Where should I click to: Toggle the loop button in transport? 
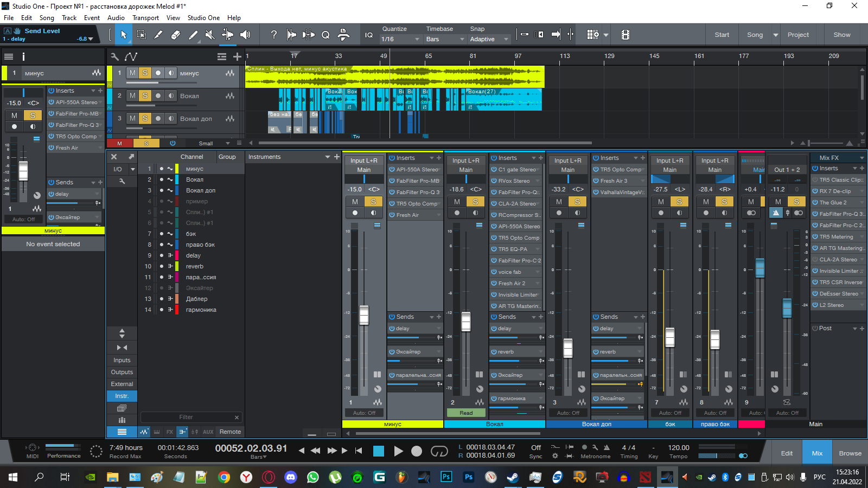[439, 451]
